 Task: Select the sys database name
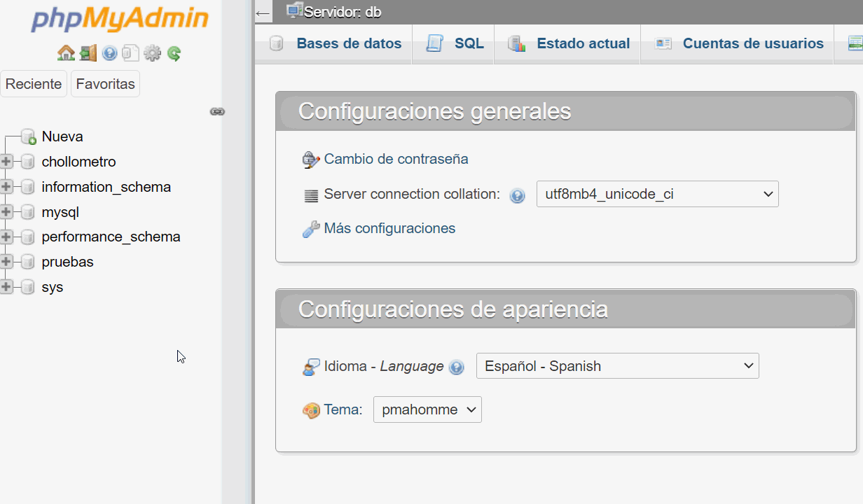coord(53,287)
